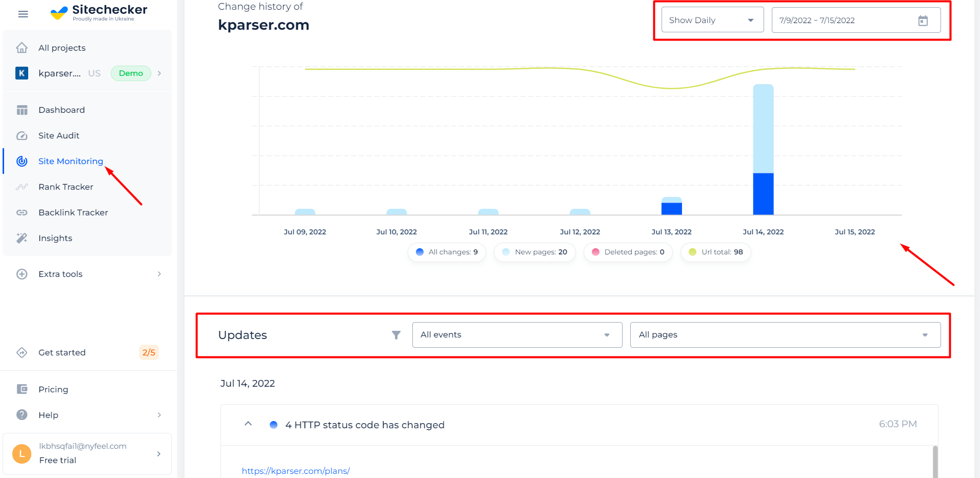Image resolution: width=980 pixels, height=478 pixels.
Task: Click the Extra tools plus icon
Action: pyautogui.click(x=22, y=274)
